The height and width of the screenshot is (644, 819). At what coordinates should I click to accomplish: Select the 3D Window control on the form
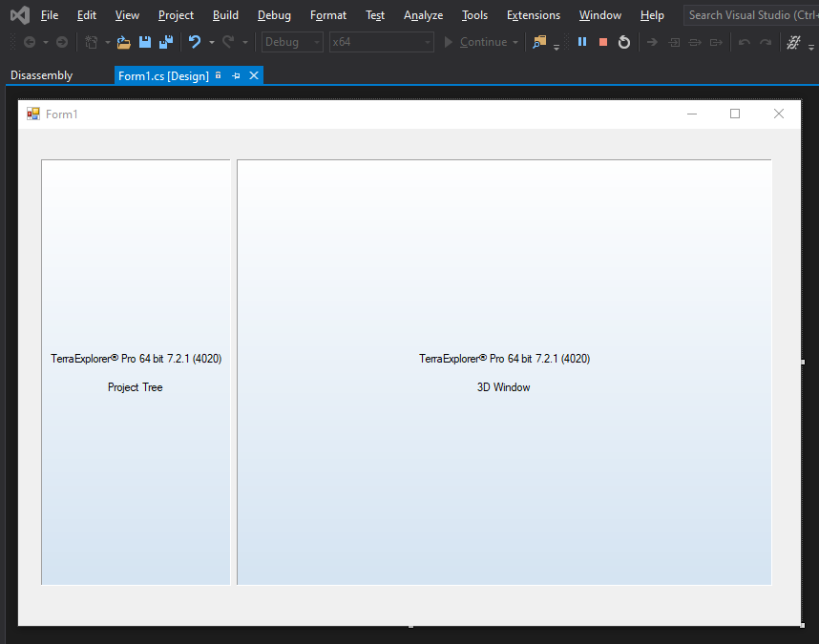(504, 372)
